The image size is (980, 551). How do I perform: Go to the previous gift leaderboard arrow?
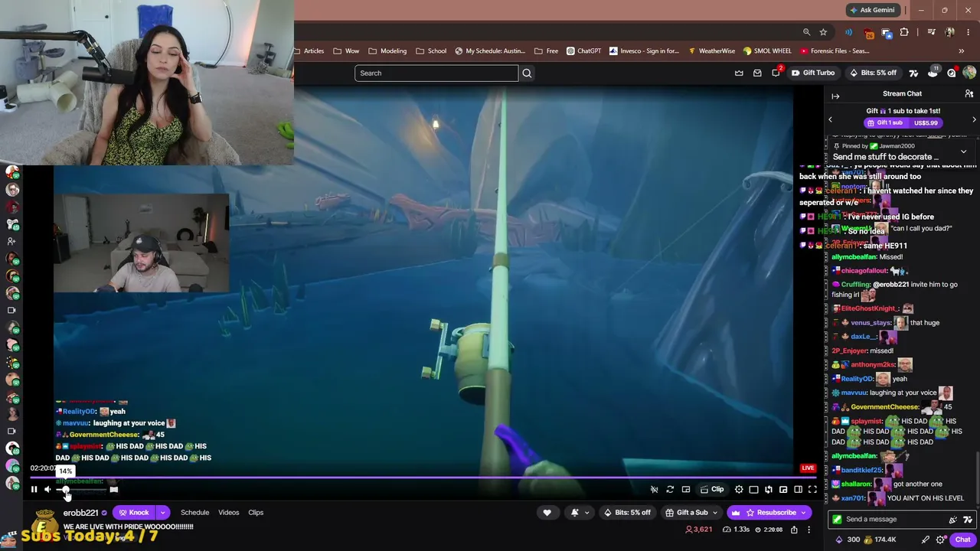(x=831, y=119)
